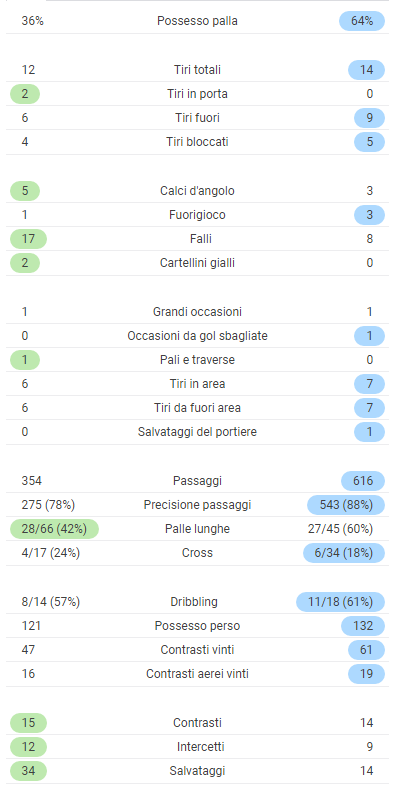
Task: Click the Calci d'angolo green badge 5
Action: coord(25,191)
